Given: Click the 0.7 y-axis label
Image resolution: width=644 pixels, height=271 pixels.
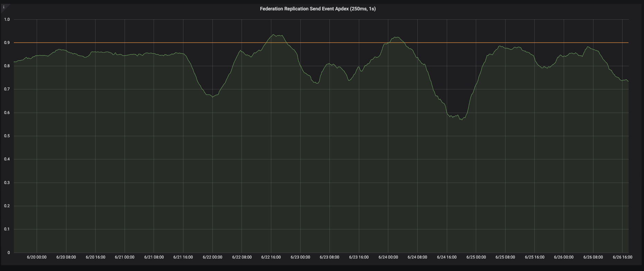Looking at the screenshot, I should point(7,89).
